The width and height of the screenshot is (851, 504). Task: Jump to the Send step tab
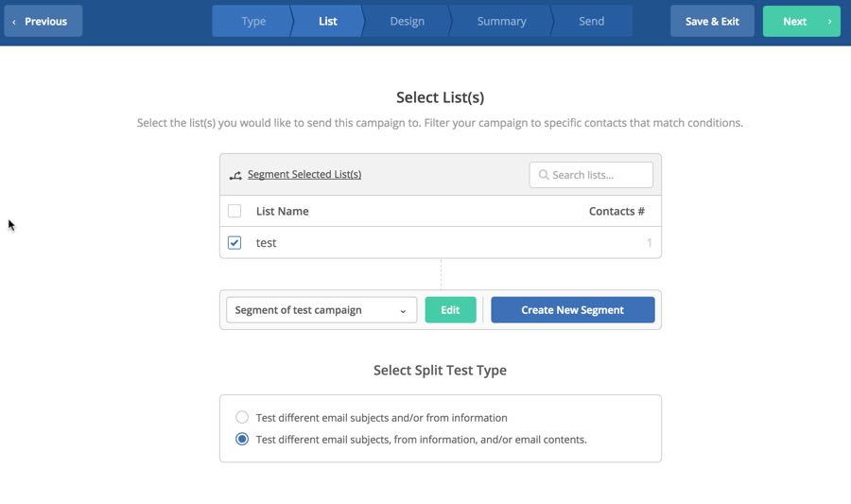tap(591, 22)
